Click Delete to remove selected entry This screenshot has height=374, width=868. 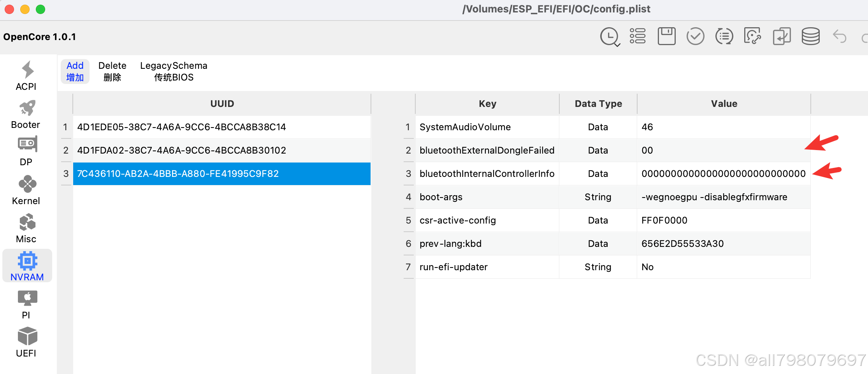point(112,71)
